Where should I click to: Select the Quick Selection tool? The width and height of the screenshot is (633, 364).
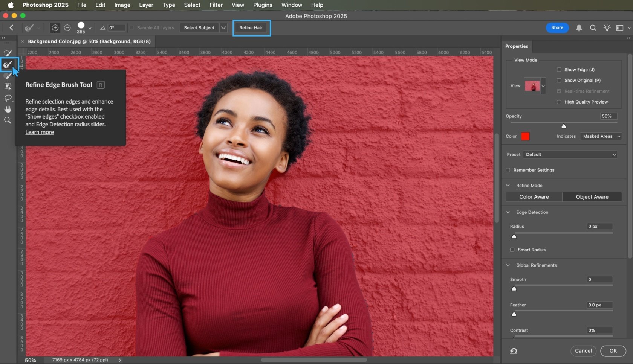point(8,53)
